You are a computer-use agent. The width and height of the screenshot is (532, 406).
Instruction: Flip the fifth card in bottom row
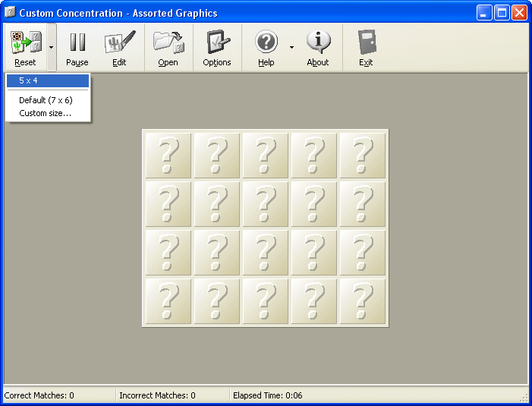[362, 301]
